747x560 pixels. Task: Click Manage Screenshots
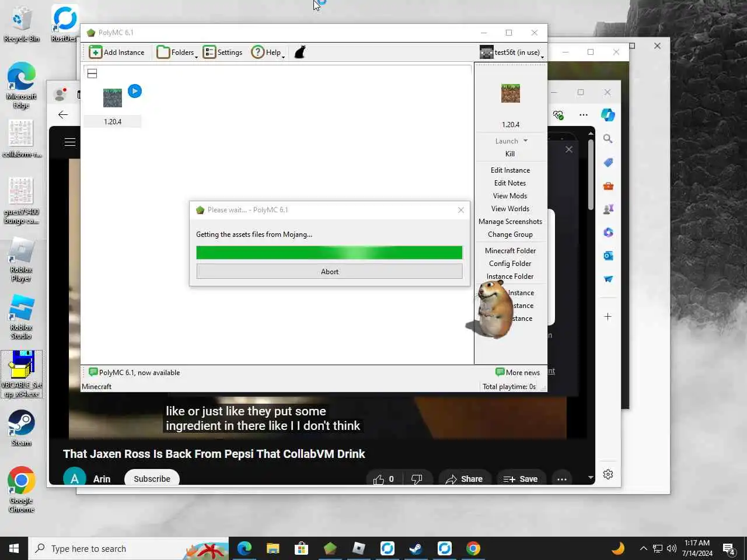click(510, 222)
